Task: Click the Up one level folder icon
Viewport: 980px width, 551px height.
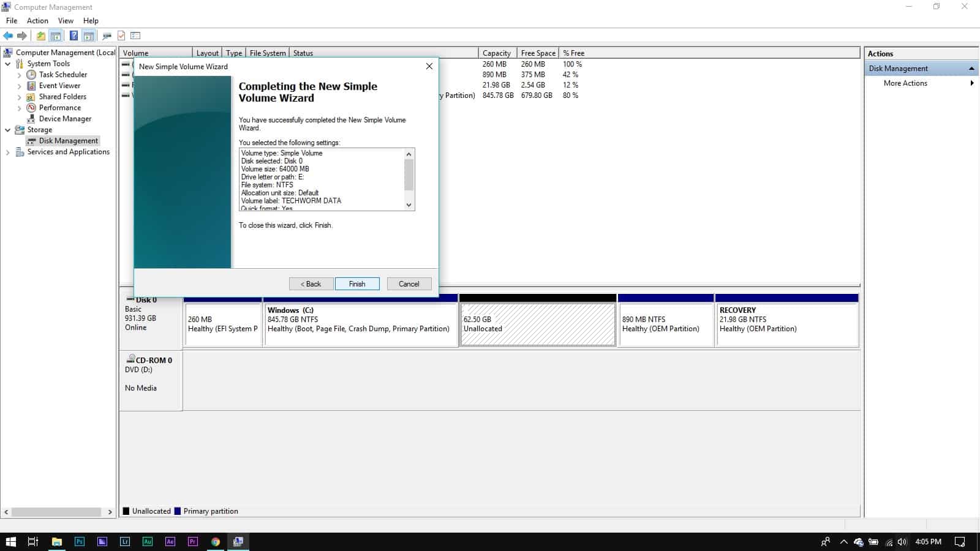Action: (x=40, y=36)
